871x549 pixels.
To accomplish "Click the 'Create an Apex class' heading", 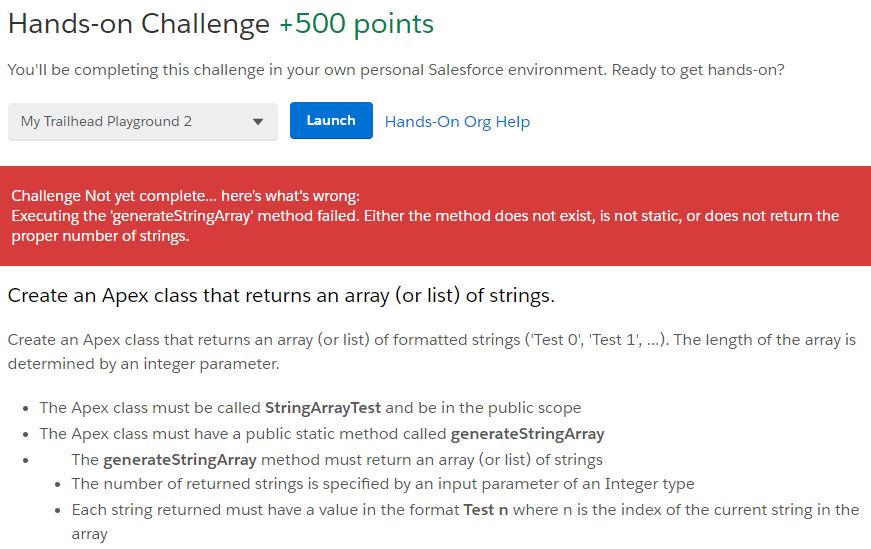I will 281,296.
